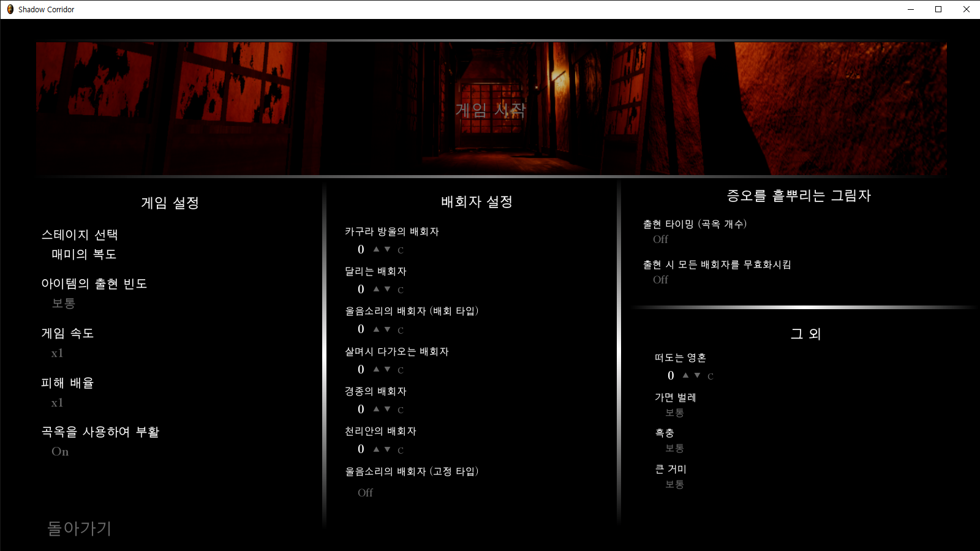The width and height of the screenshot is (980, 551).
Task: Decrease 떠도는 영혼 count with down arrow
Action: tap(697, 375)
